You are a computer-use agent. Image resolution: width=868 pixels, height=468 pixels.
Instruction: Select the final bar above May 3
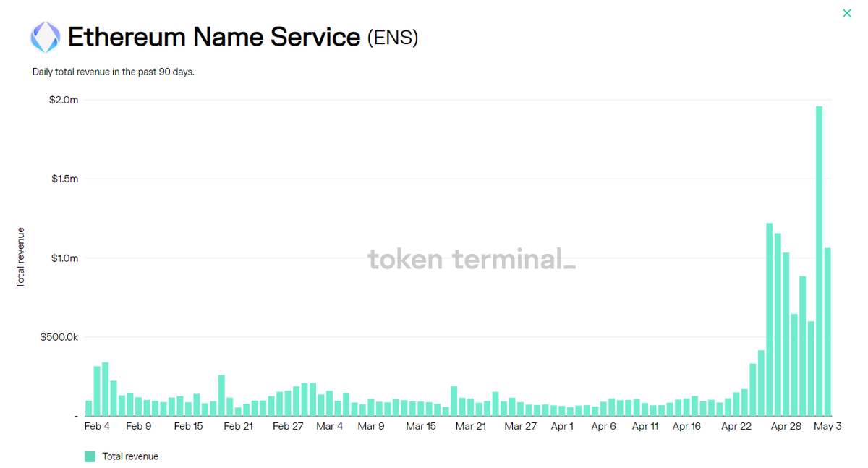827,332
